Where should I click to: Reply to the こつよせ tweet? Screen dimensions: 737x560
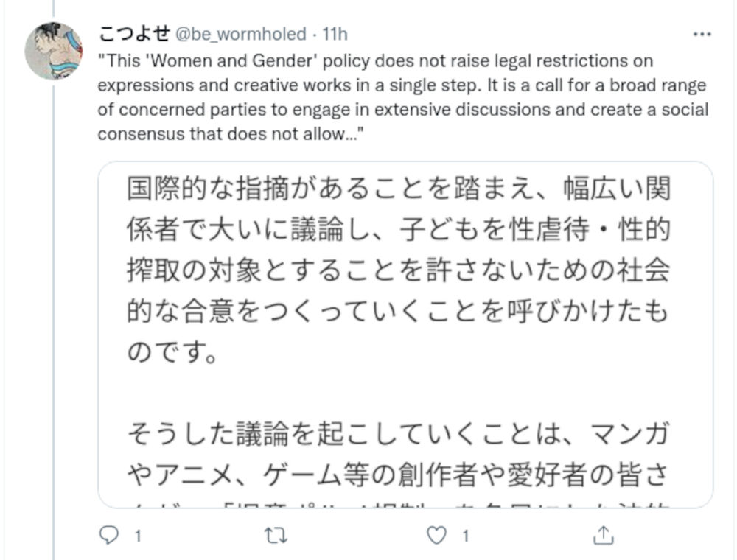click(108, 536)
